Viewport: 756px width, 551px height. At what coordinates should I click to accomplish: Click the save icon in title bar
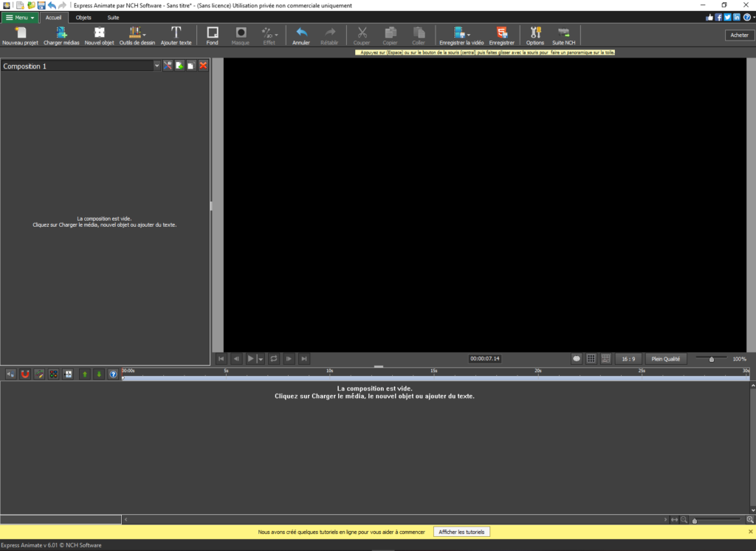point(41,5)
